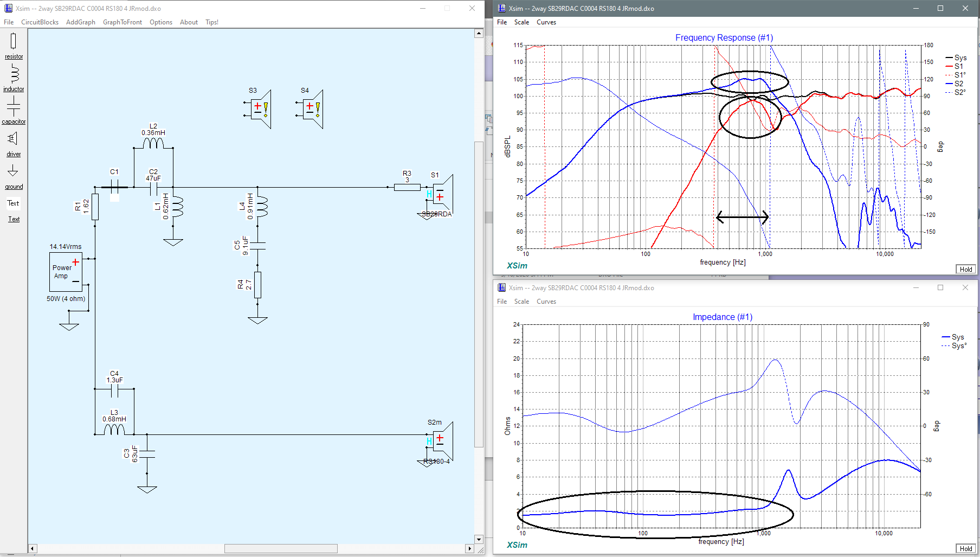
Task: Select the S3 driver symbol
Action: click(258, 109)
